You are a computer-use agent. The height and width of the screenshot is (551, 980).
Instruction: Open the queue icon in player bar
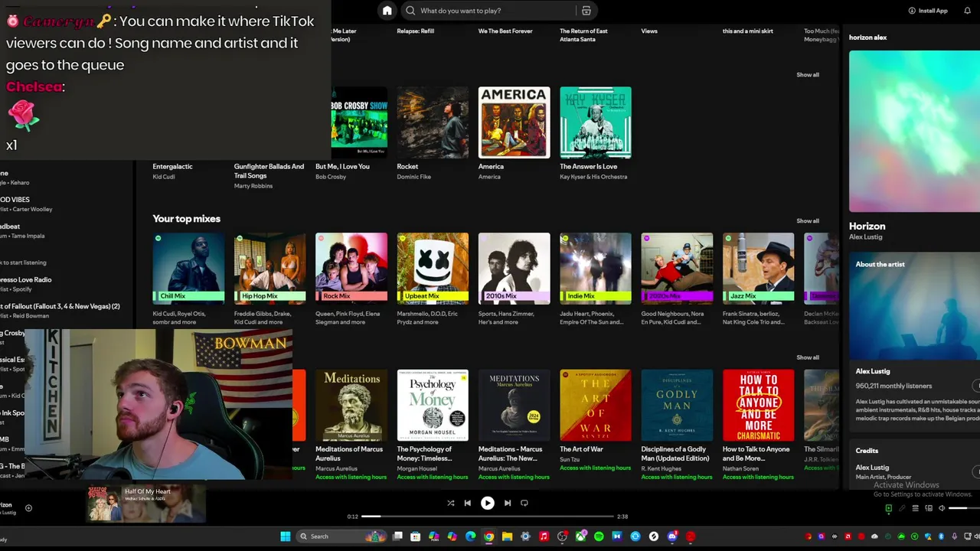[x=916, y=508]
